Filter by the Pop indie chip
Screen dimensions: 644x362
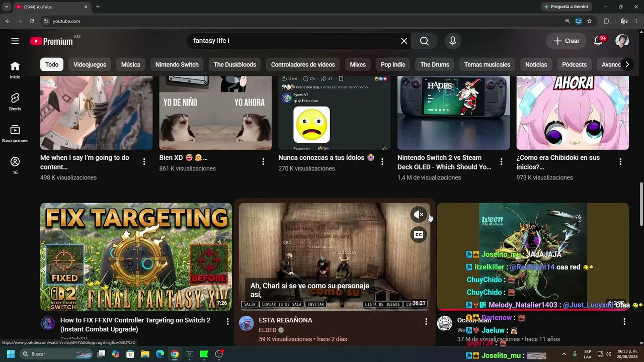393,64
